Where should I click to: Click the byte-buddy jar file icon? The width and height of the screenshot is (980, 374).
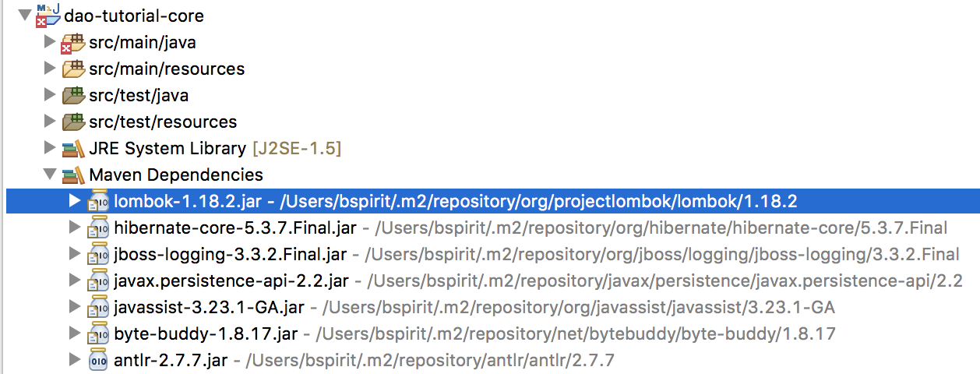[x=97, y=334]
